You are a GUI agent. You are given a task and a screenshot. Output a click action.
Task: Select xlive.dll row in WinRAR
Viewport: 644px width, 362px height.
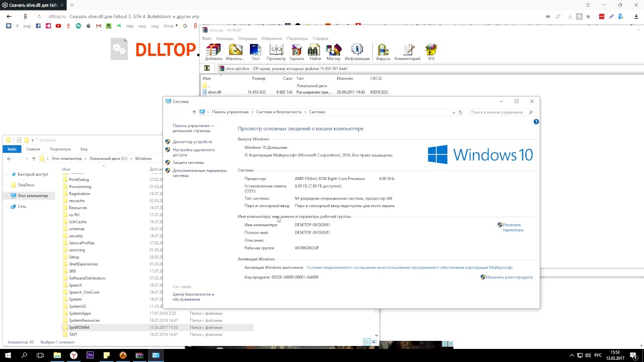(x=295, y=92)
